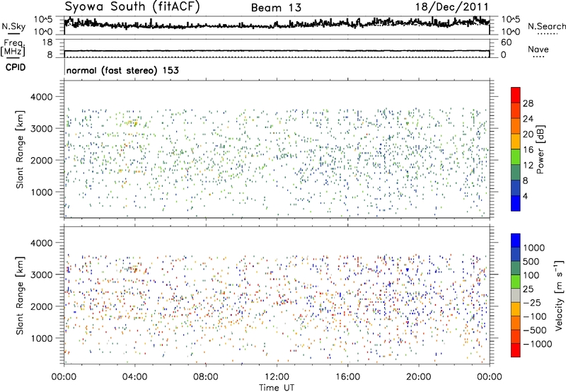Click the '16' power colorbar tick
The height and width of the screenshot is (392, 566).
tap(528, 150)
